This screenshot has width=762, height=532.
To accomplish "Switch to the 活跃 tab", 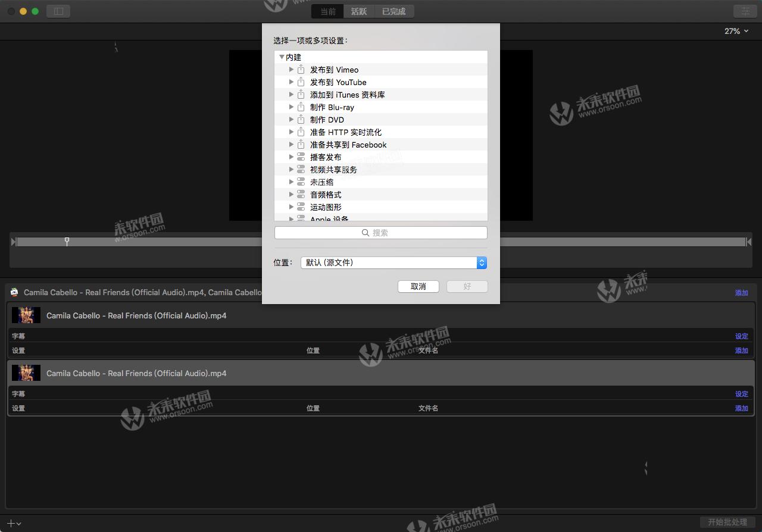I will (358, 11).
